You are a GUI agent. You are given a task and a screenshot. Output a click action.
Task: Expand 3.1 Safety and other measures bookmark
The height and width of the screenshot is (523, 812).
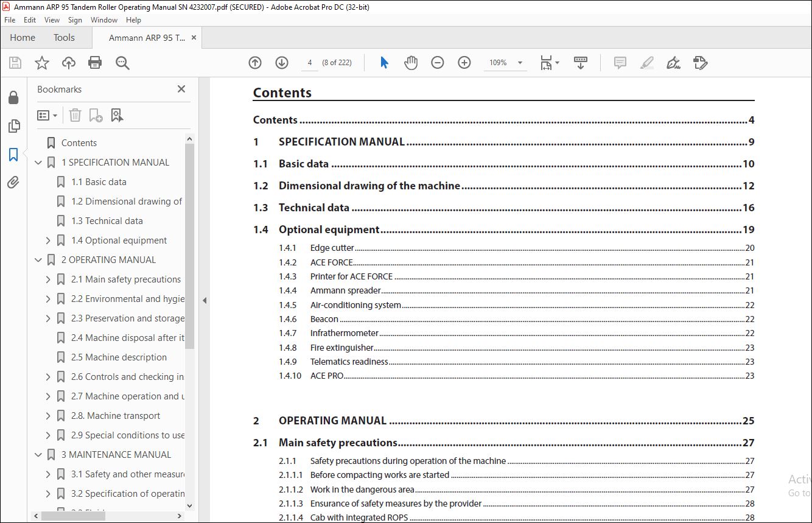point(48,474)
